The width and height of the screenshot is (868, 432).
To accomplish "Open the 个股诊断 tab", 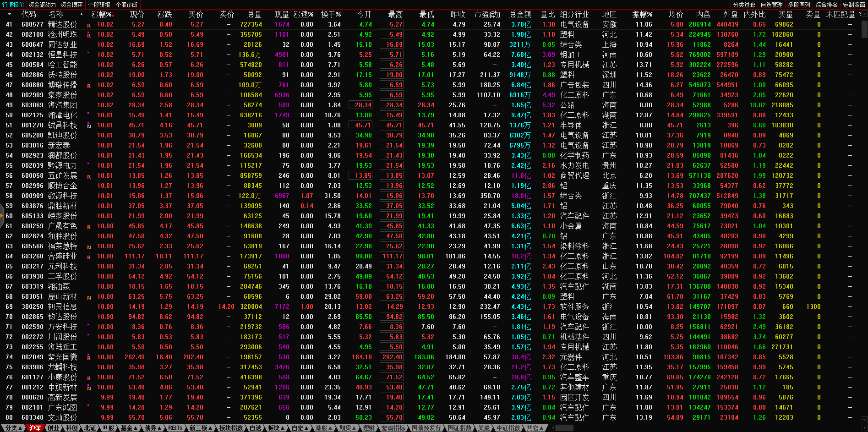I will [x=127, y=5].
